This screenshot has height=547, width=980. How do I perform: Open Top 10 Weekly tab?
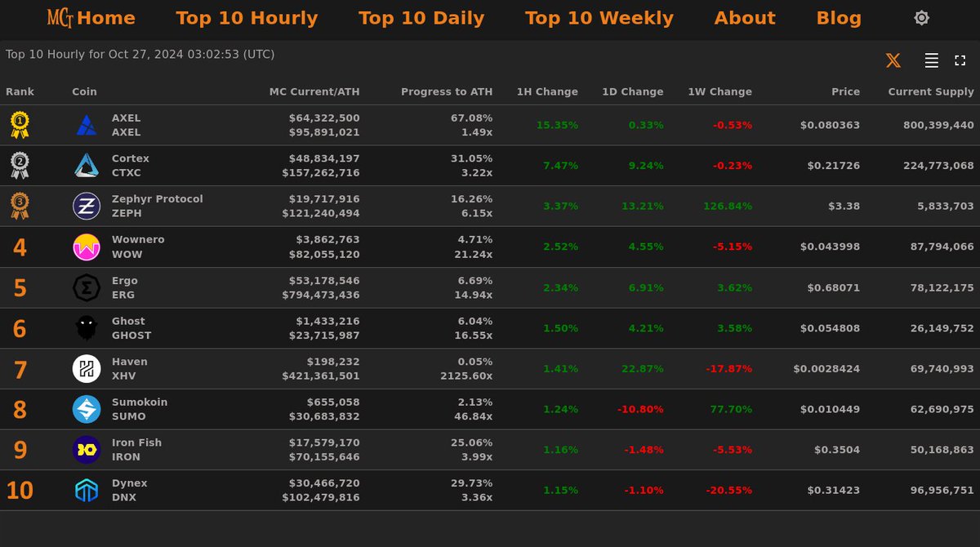click(599, 18)
